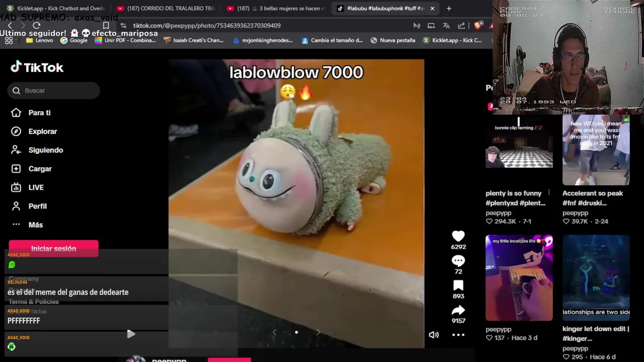Open the browser apps grid icon

(x=9, y=40)
